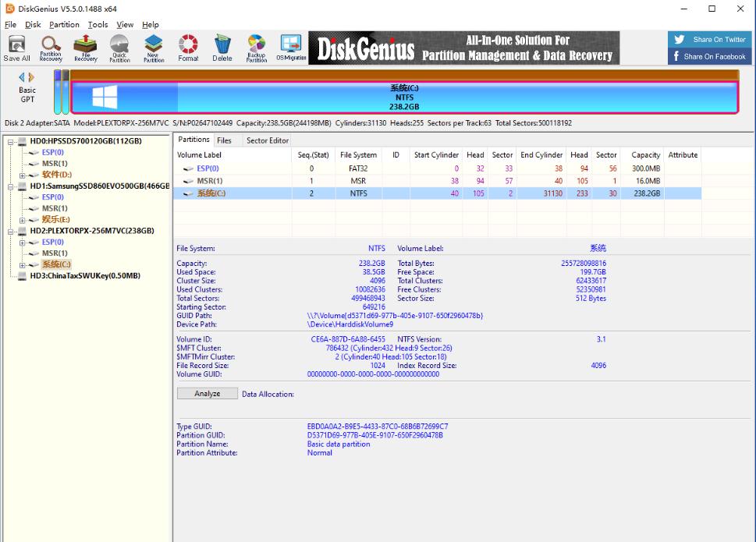756x542 pixels.
Task: Select the ESP(0) row in partition table
Action: point(208,168)
